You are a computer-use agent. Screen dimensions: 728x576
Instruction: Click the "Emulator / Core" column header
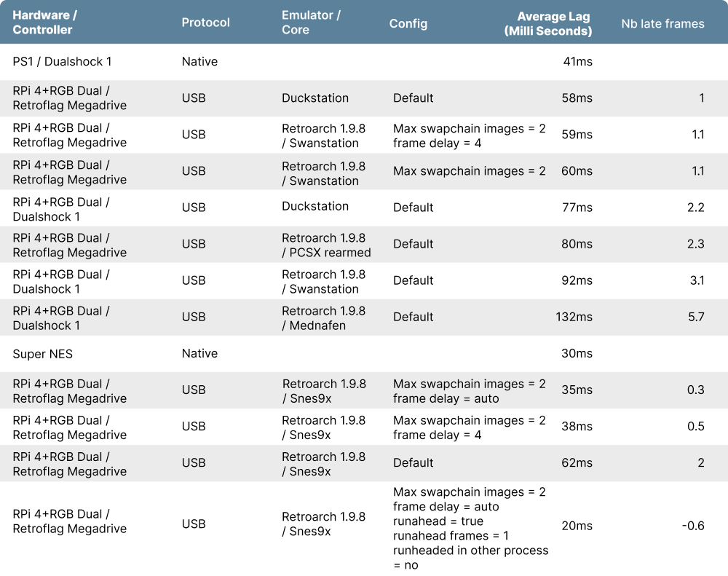point(311,23)
